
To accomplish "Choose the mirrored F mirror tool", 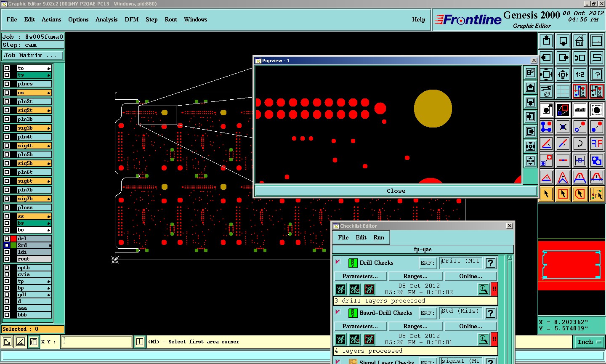I will click(597, 143).
